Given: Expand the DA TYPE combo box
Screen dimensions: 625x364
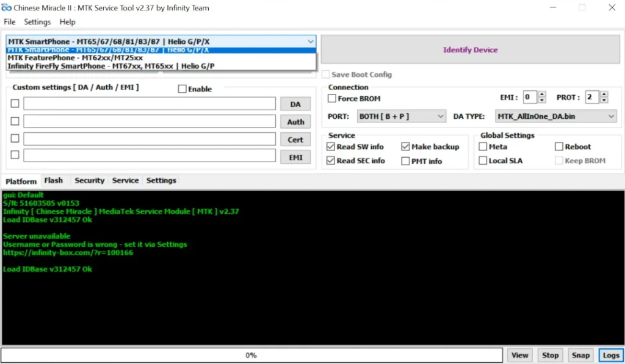Looking at the screenshot, I should coord(555,116).
